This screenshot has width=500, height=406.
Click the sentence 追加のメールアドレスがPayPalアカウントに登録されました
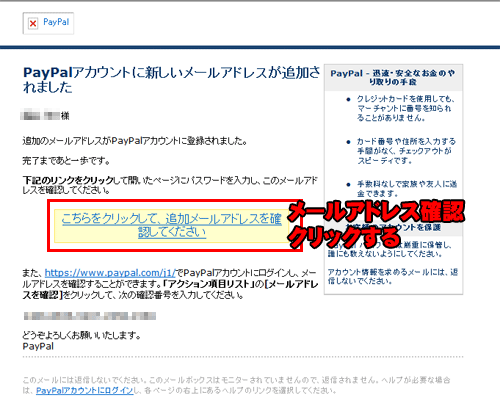(x=135, y=141)
